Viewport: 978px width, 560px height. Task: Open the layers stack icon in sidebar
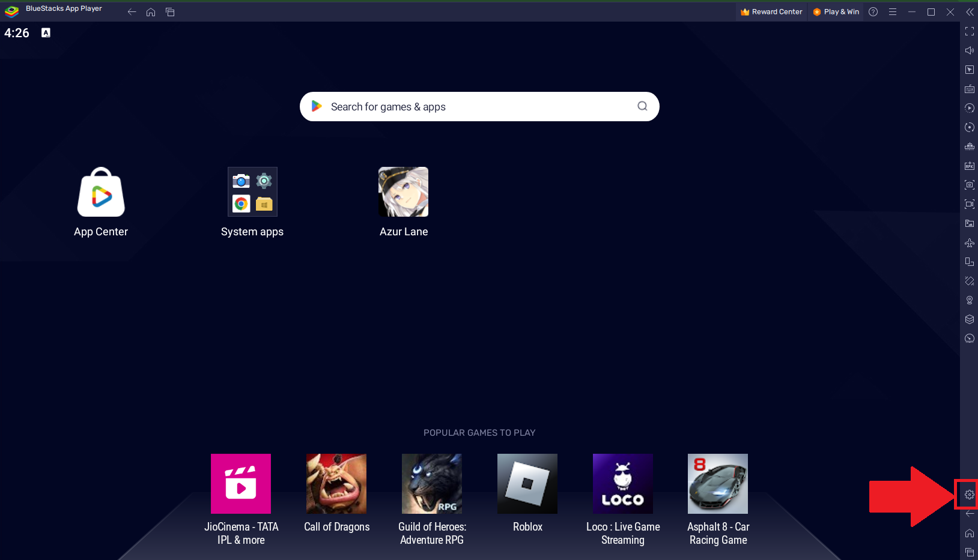[970, 319]
